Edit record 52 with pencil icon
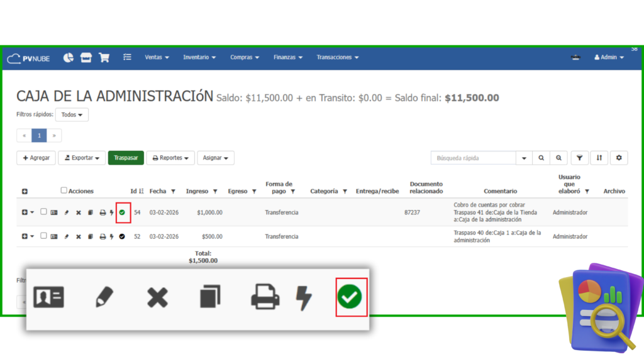Viewport: 644px width, 362px height. click(67, 237)
